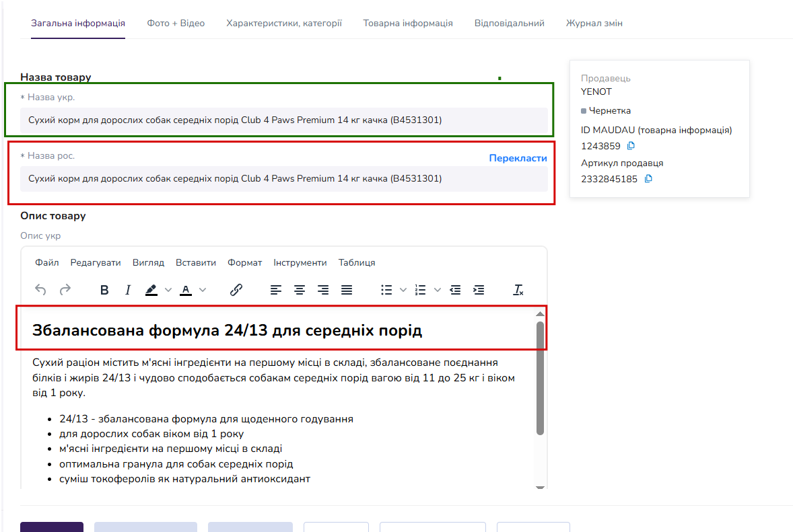Align text to the left
The width and height of the screenshot is (793, 532).
click(x=275, y=290)
